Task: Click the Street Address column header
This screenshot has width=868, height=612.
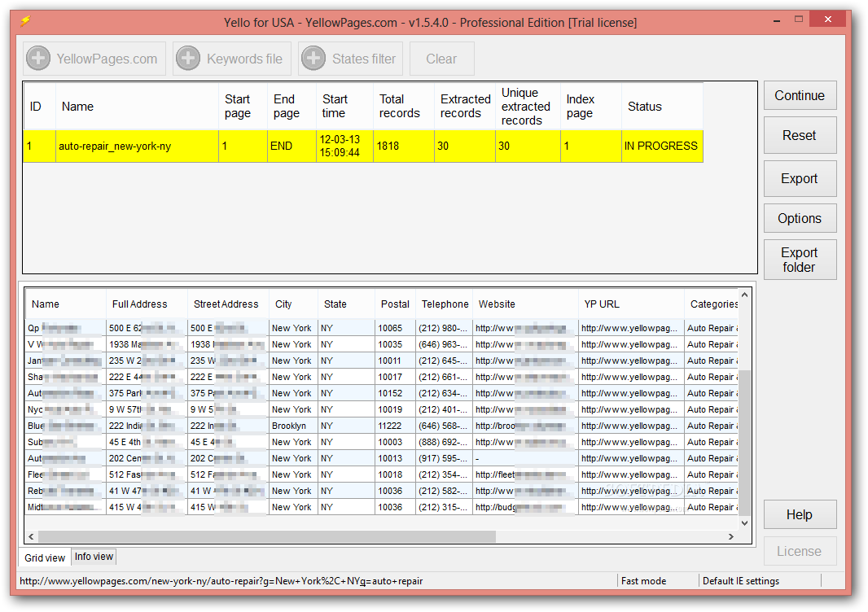Action: pyautogui.click(x=228, y=304)
